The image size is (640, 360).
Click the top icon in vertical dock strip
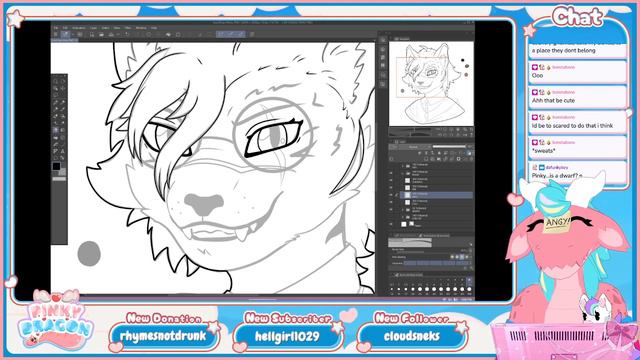pos(383,40)
